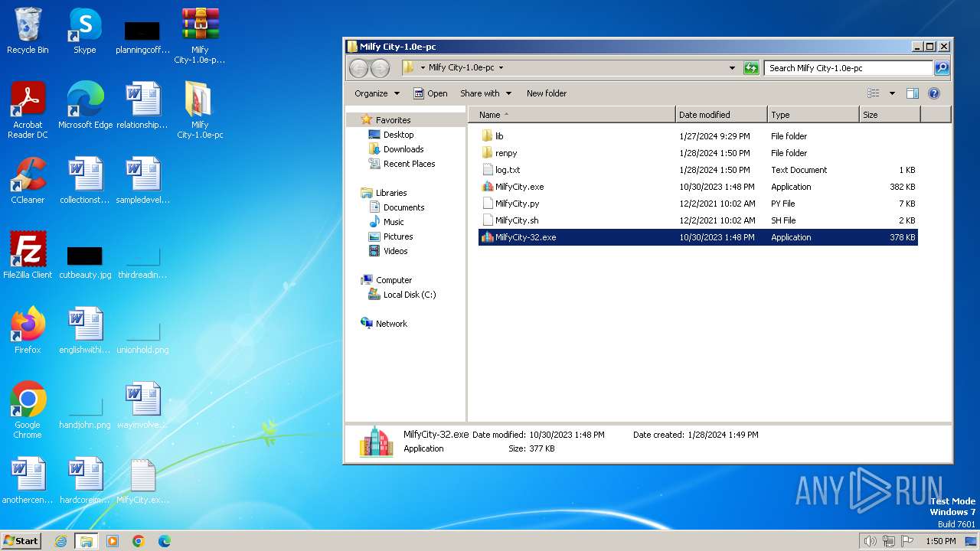This screenshot has height=551, width=980.
Task: Open the Windows Start menu
Action: point(21,541)
